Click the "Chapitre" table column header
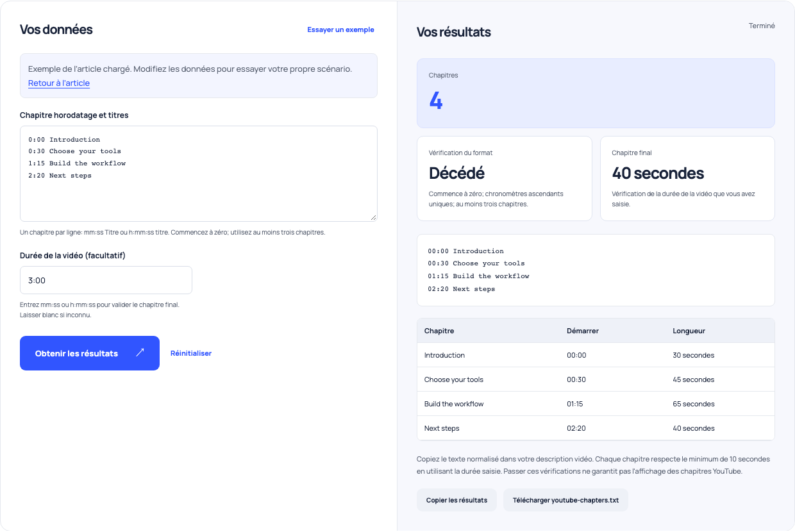Image resolution: width=795 pixels, height=532 pixels. click(x=439, y=331)
